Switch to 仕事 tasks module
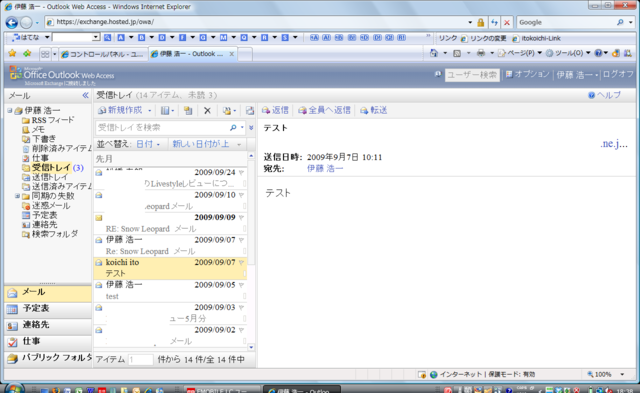 [x=48, y=342]
